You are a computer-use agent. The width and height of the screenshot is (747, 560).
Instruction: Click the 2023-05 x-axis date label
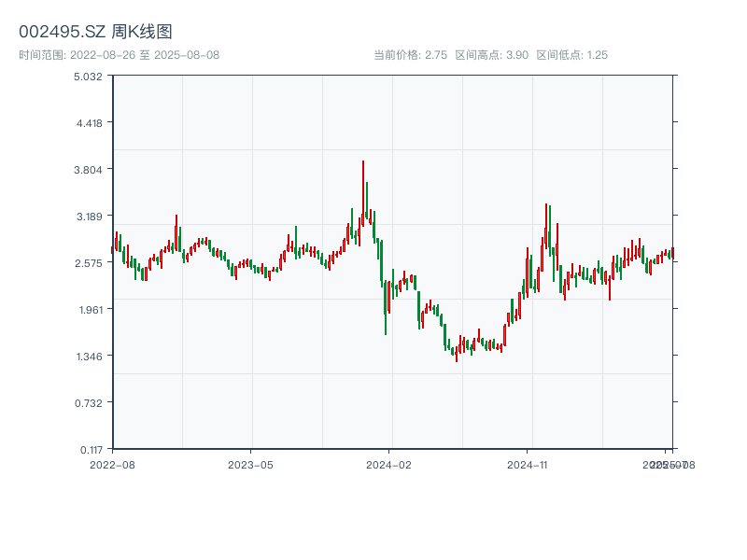[x=250, y=464]
